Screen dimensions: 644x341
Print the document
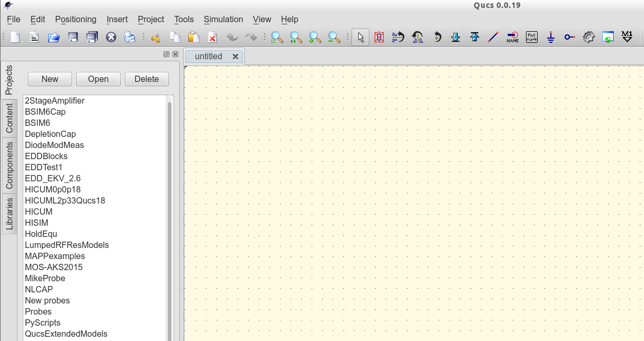[130, 37]
